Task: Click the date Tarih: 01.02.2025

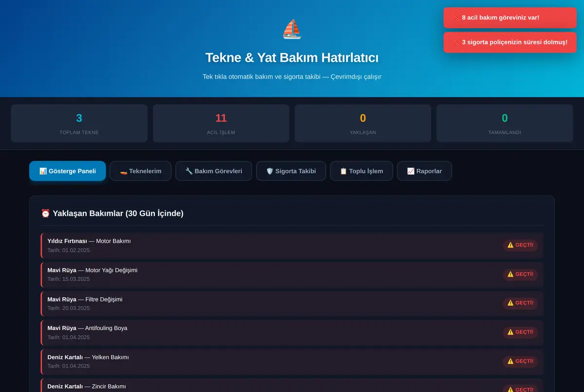Action: 69,250
